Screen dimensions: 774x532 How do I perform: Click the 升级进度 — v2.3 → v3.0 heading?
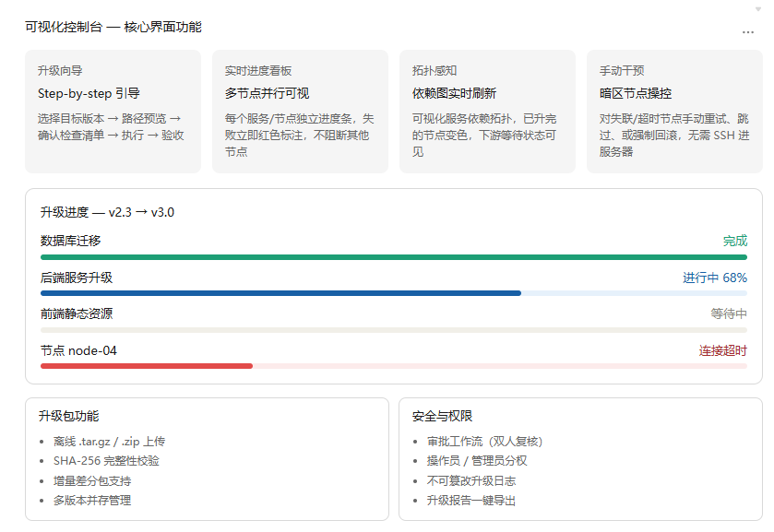point(107,213)
